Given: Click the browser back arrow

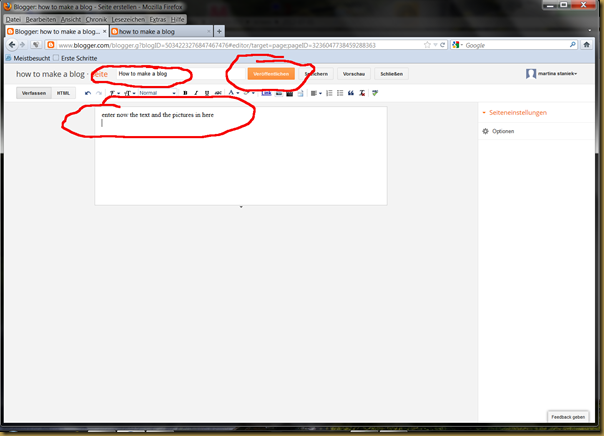Looking at the screenshot, I should [x=12, y=45].
